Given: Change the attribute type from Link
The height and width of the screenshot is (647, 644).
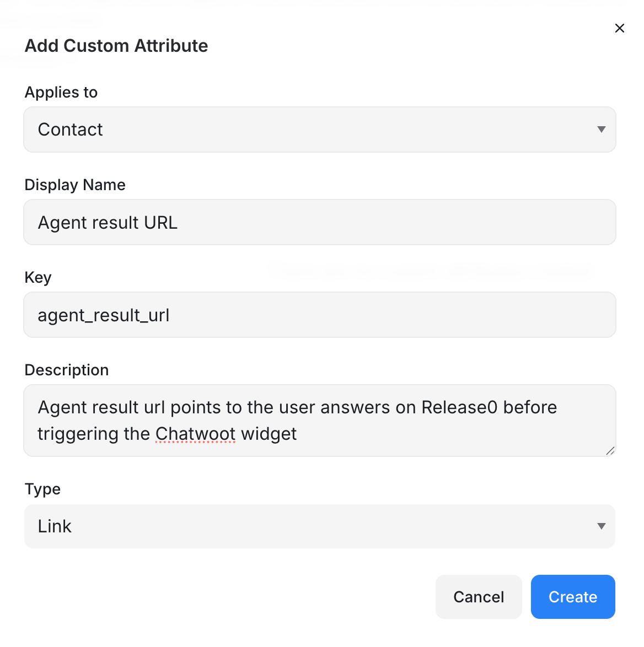Looking at the screenshot, I should [x=320, y=526].
